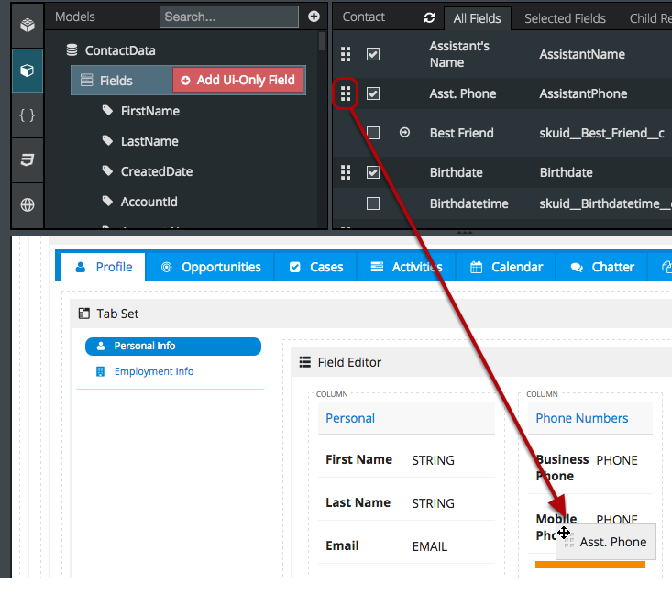Click the plus icon to add model
672x616 pixels.
pos(314,16)
